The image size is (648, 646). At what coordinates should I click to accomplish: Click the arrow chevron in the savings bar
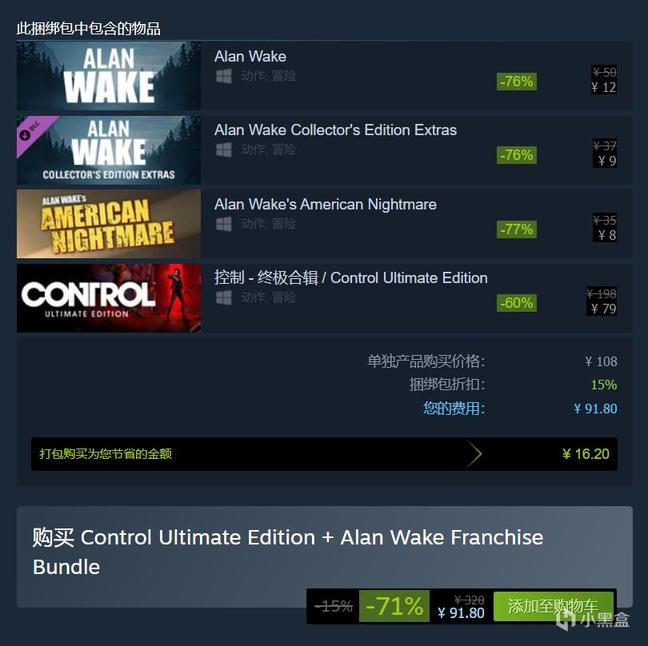(x=475, y=454)
